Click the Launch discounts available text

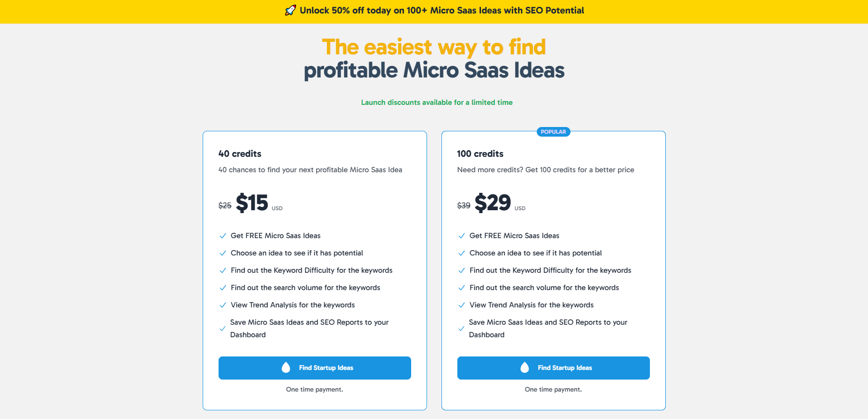click(436, 102)
